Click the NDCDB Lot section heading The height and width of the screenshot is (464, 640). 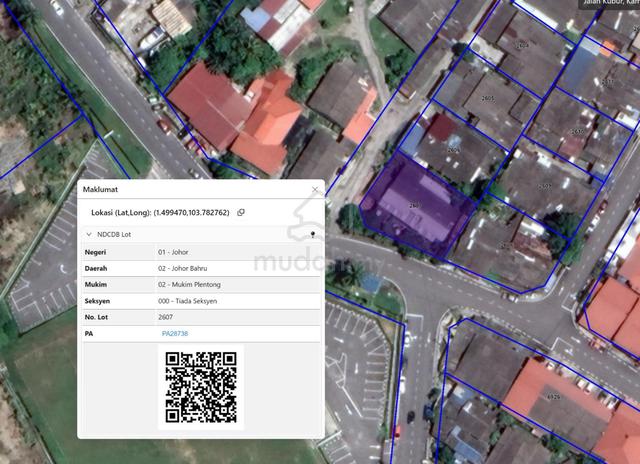point(114,235)
